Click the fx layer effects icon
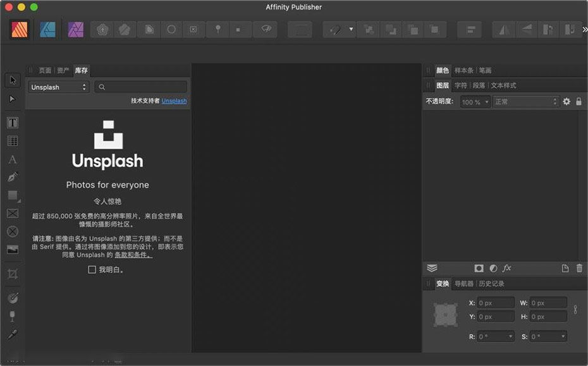588x366 pixels. click(x=506, y=268)
